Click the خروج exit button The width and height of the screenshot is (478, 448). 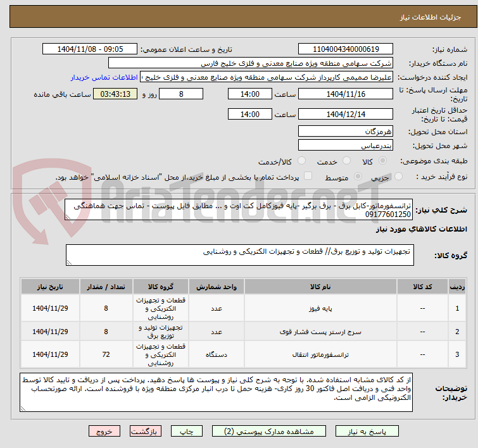point(104,432)
